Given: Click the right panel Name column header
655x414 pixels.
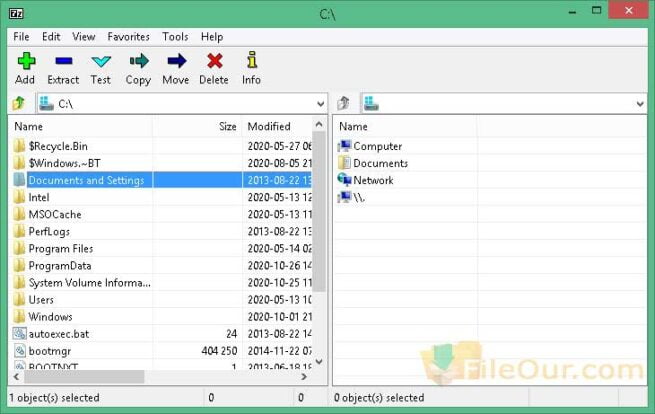Looking at the screenshot, I should (405, 126).
